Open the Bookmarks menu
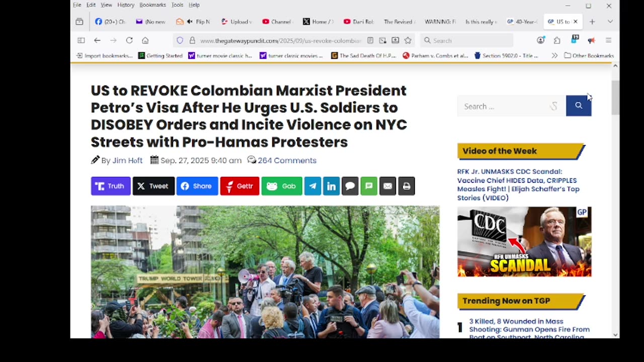 click(x=152, y=5)
